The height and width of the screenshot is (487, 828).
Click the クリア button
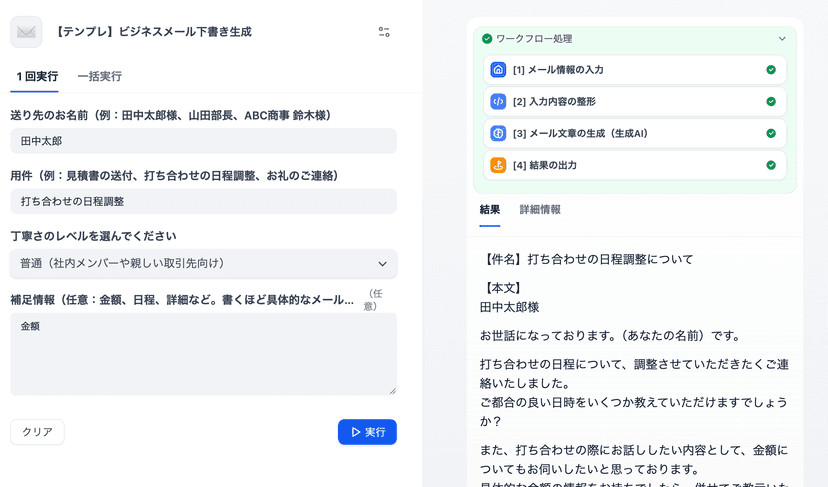click(37, 432)
